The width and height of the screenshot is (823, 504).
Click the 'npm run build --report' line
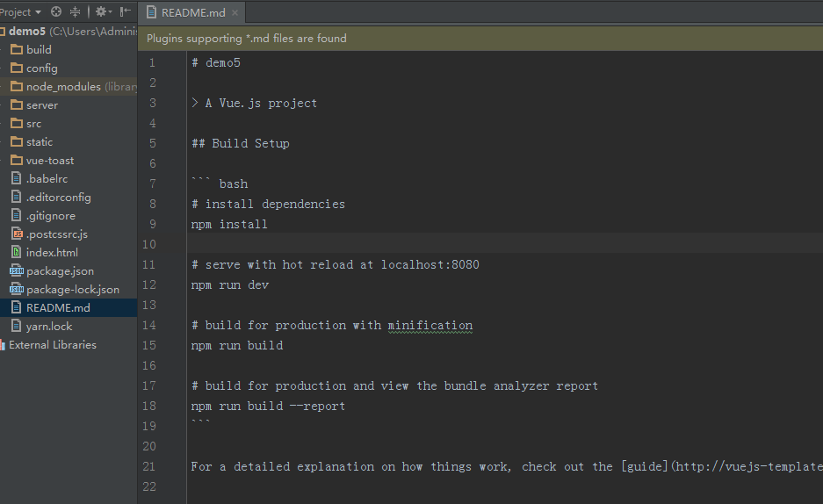(268, 406)
